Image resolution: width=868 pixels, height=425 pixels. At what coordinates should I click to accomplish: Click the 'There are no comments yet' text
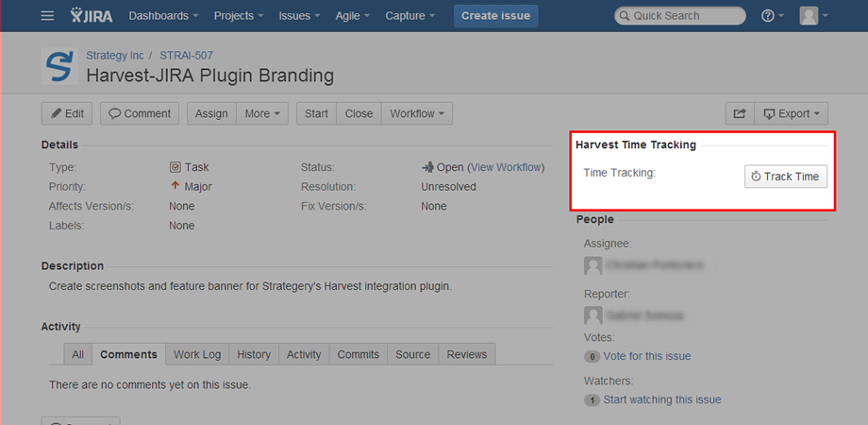[149, 384]
